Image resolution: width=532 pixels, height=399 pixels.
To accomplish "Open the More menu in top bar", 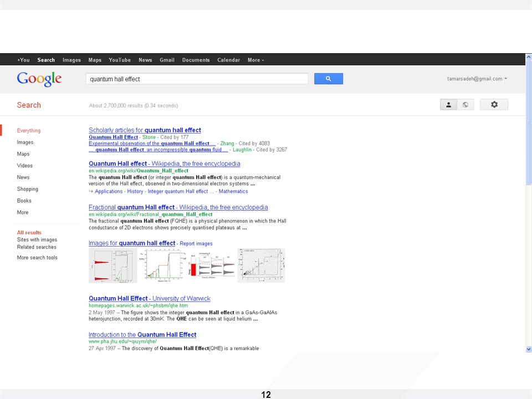I will pos(255,60).
